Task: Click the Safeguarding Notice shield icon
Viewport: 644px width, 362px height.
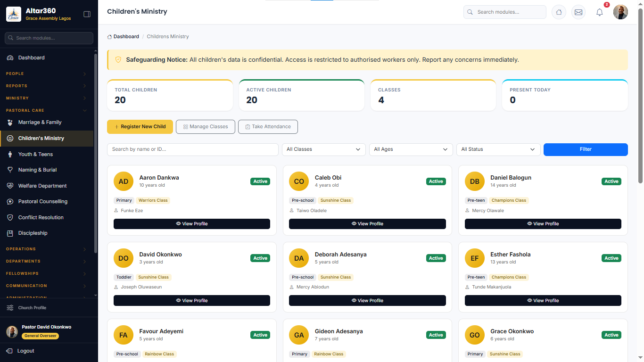Action: pos(118,60)
